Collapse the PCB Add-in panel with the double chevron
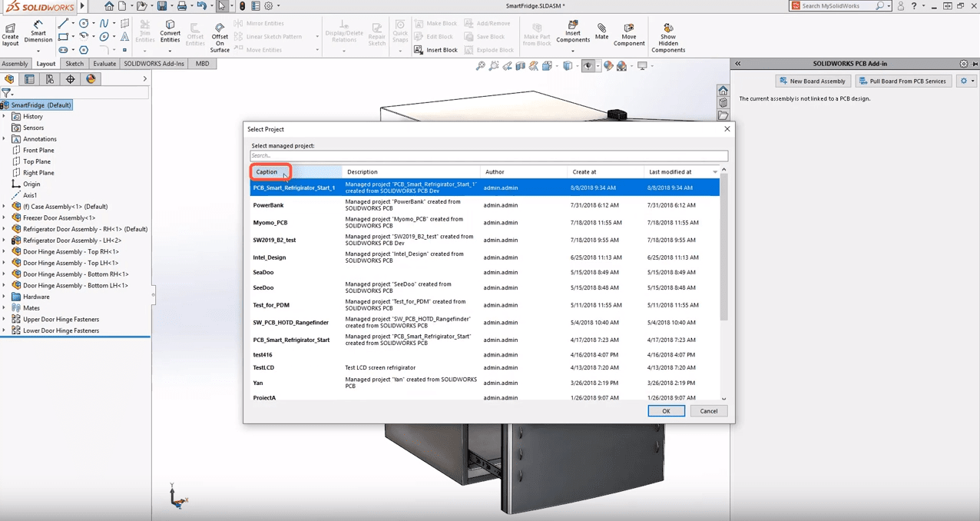Viewport: 980px width, 521px height. [738, 64]
